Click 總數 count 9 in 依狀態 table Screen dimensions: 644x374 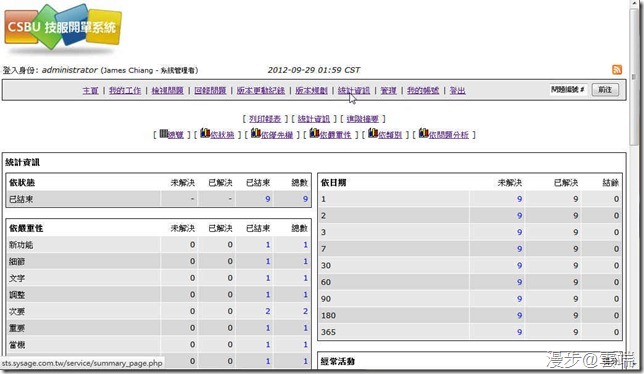click(305, 199)
